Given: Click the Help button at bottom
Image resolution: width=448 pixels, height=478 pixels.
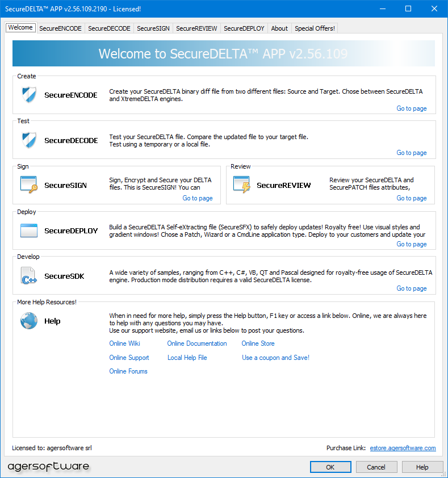Looking at the screenshot, I should click(422, 467).
